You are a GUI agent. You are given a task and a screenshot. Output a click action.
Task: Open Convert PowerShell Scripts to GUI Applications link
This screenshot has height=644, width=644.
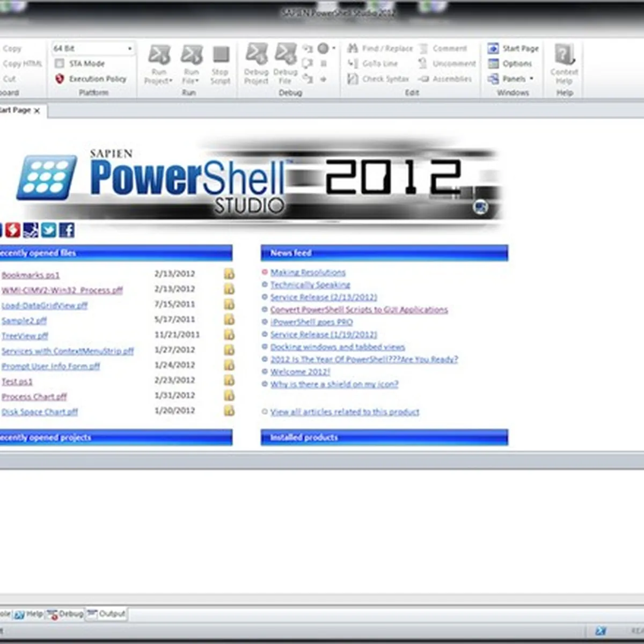pyautogui.click(x=358, y=310)
